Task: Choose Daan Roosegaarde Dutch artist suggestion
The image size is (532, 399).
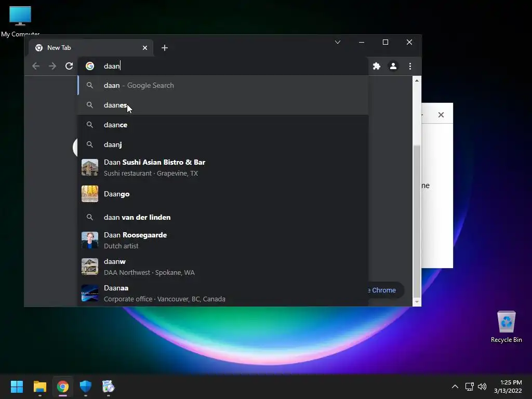Action: pos(223,240)
